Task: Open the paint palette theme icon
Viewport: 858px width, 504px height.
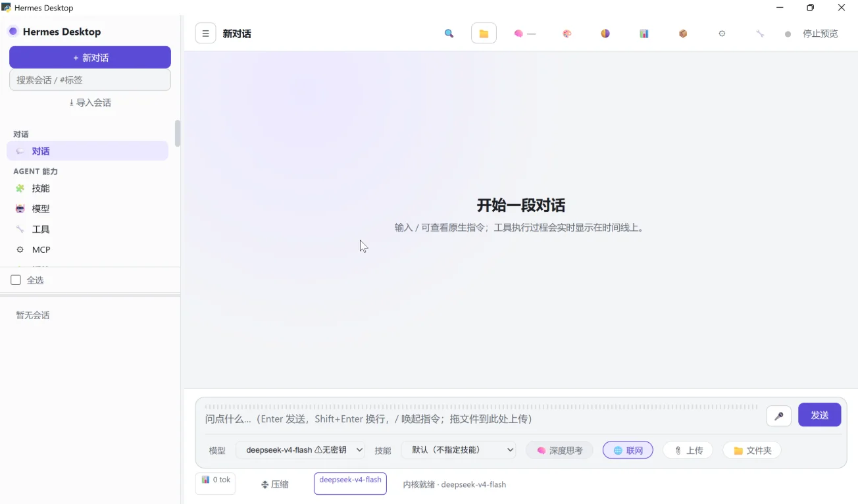Action: point(567,34)
